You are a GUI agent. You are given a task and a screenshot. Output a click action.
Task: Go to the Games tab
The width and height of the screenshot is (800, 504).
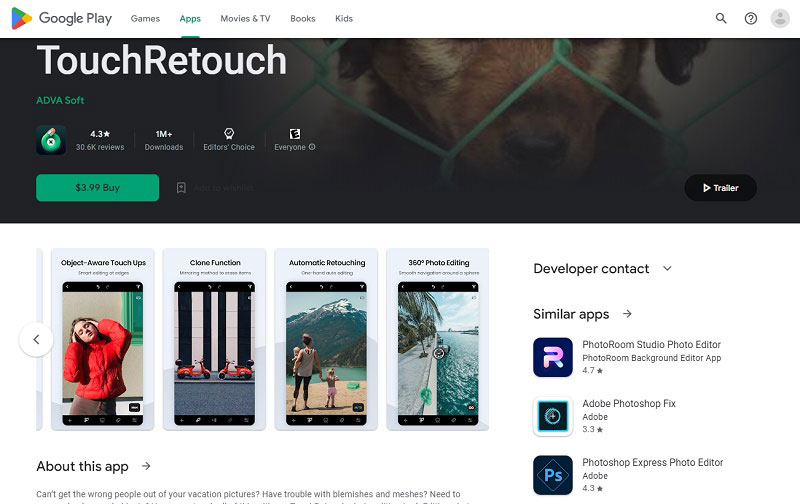pos(145,18)
